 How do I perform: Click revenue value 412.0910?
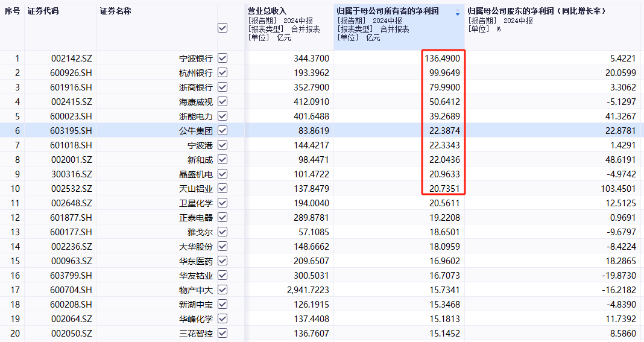pos(311,101)
